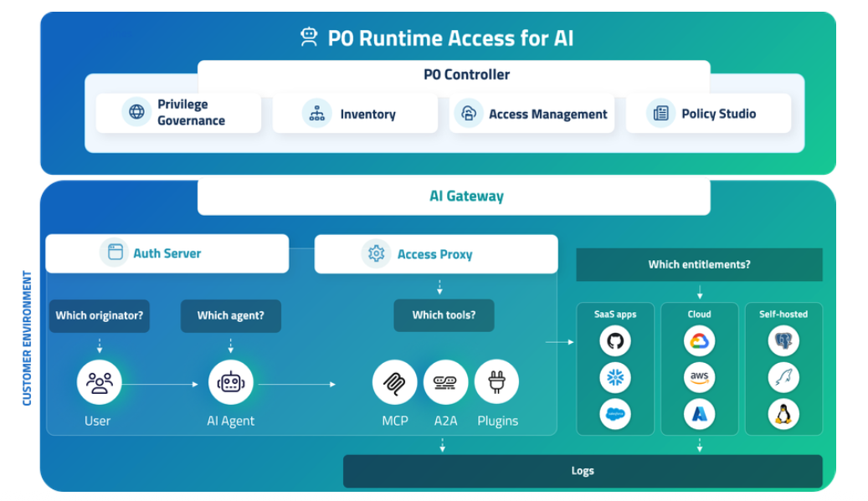Click the AI Gateway bar
868x501 pixels.
tap(454, 197)
